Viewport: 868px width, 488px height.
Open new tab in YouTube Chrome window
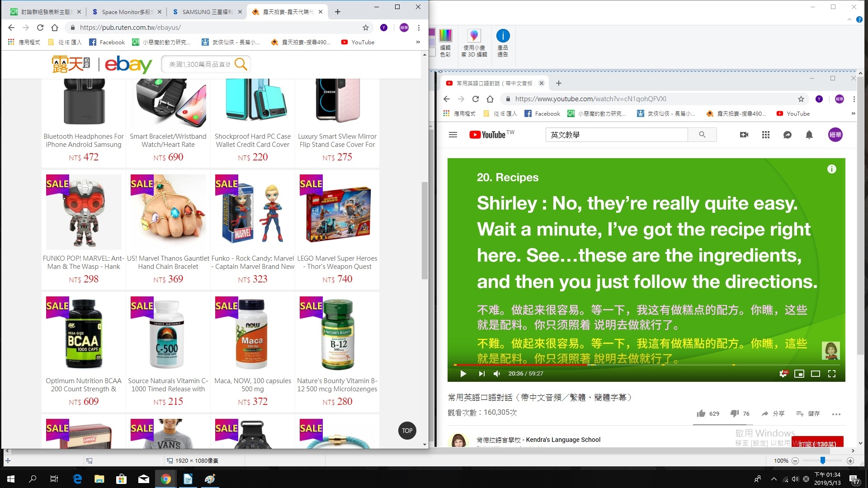coord(559,83)
